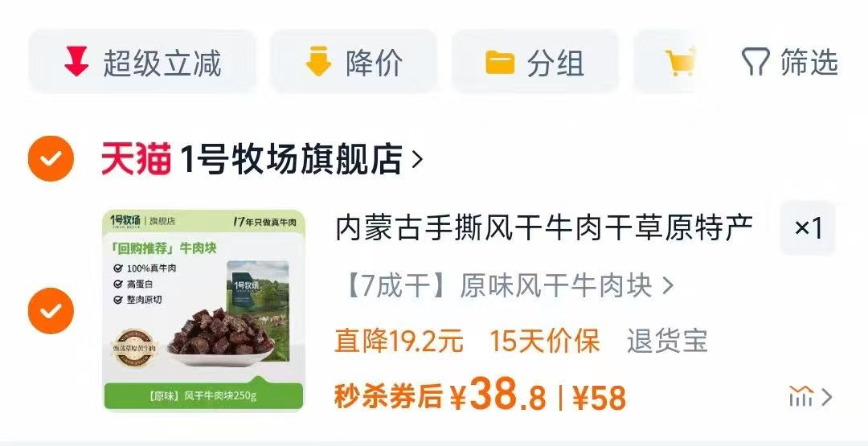The image size is (868, 446).
Task: Uncheck the 1号牧场旗舰店 store checkbox
Action: pyautogui.click(x=51, y=159)
